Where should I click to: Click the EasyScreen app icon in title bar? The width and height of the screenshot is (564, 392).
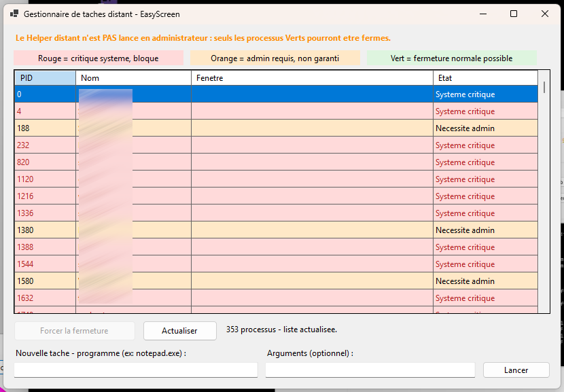[x=14, y=14]
